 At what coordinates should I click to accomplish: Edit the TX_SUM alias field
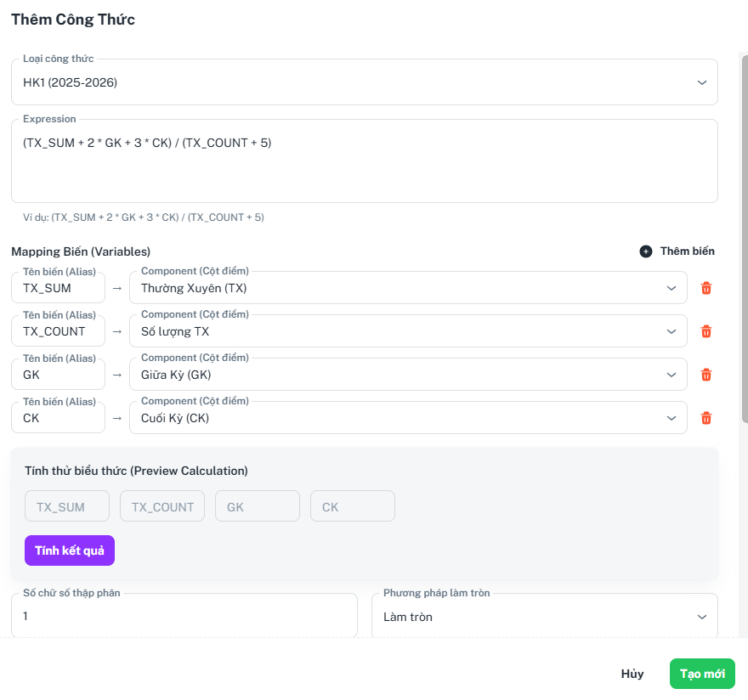(58, 288)
